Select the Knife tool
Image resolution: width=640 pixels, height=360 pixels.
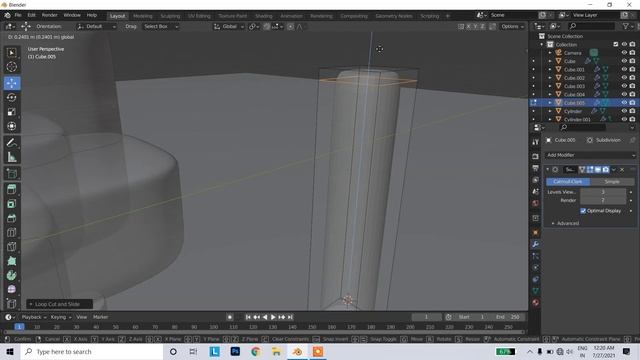tap(11, 247)
